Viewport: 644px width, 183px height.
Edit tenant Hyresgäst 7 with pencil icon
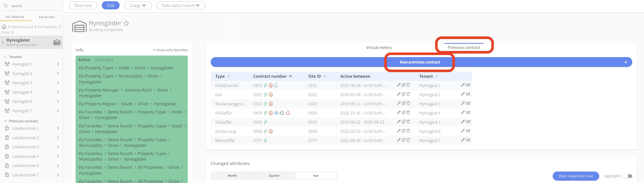463,140
